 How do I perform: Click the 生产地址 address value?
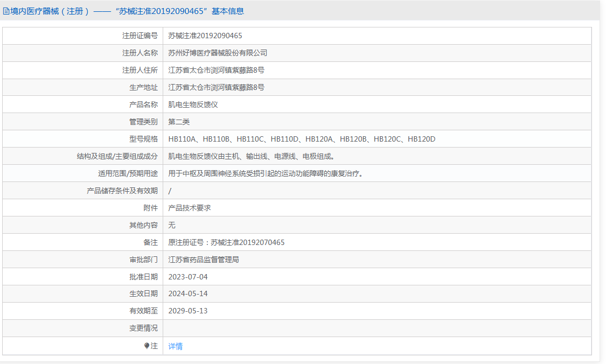[217, 87]
